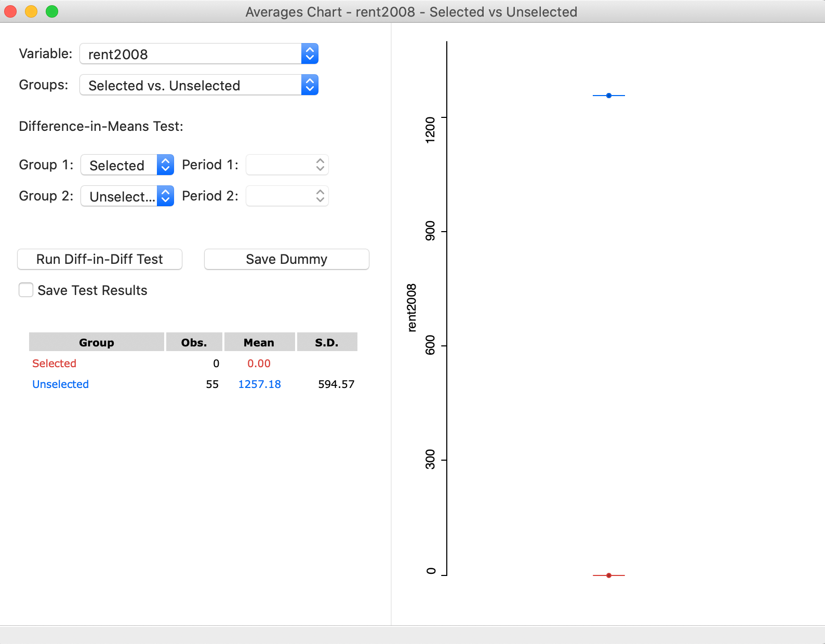The image size is (825, 644).
Task: Click the Difference-in-Means Test label
Action: [101, 126]
